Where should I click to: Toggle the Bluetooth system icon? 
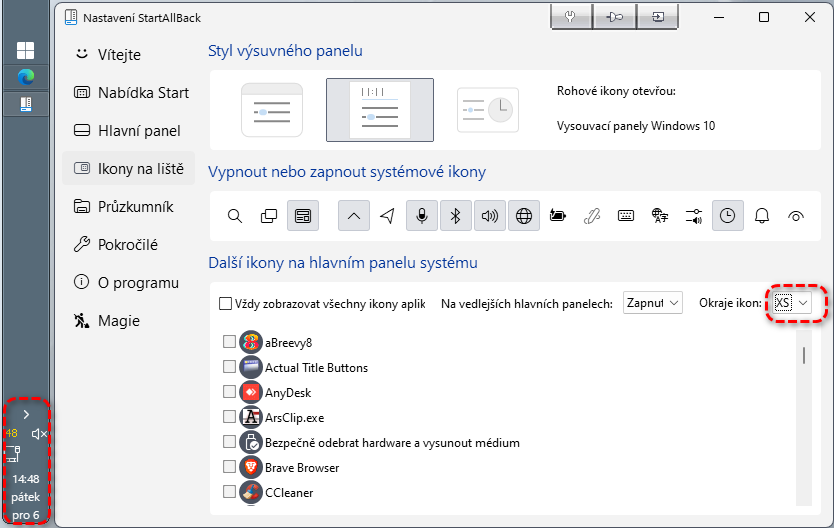(x=456, y=216)
